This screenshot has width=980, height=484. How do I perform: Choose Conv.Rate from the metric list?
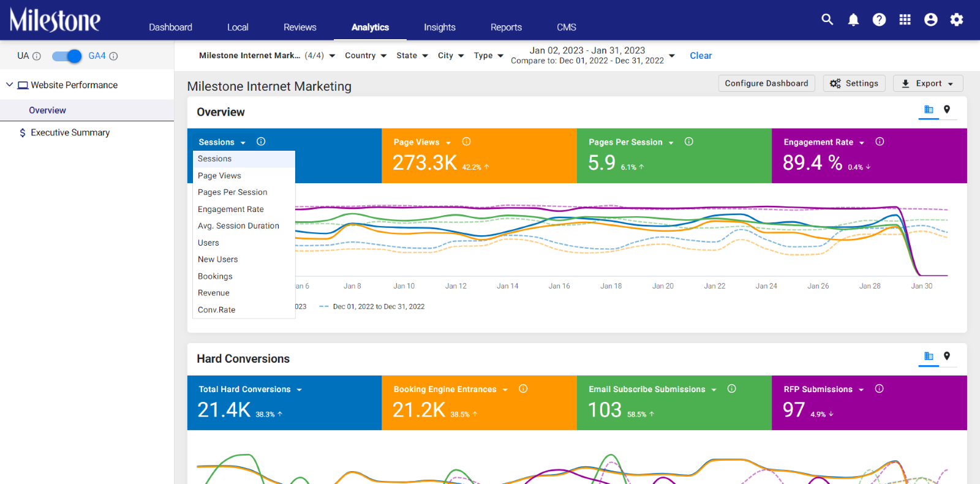[x=244, y=310]
